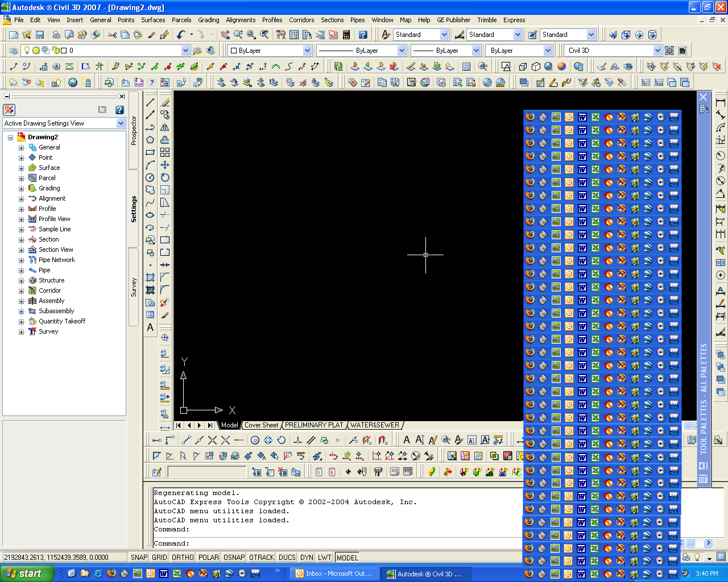Image resolution: width=728 pixels, height=582 pixels.
Task: Open the Hatch tool
Action: tap(150, 277)
